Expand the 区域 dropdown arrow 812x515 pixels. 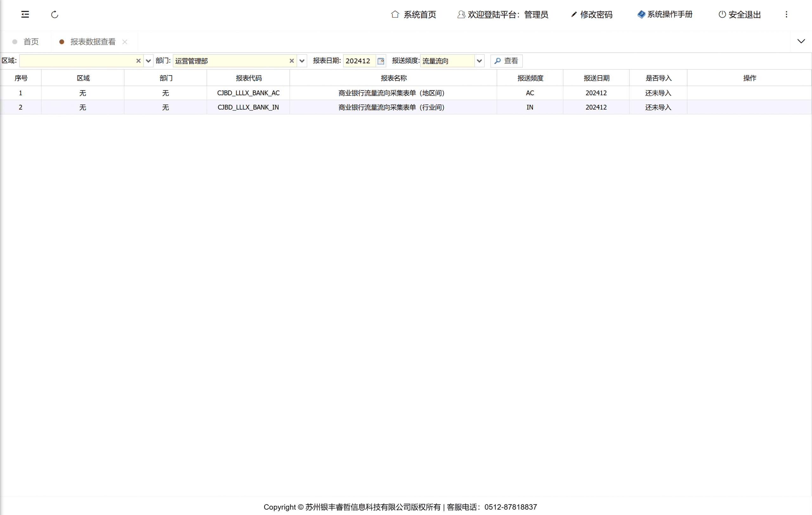coord(148,61)
